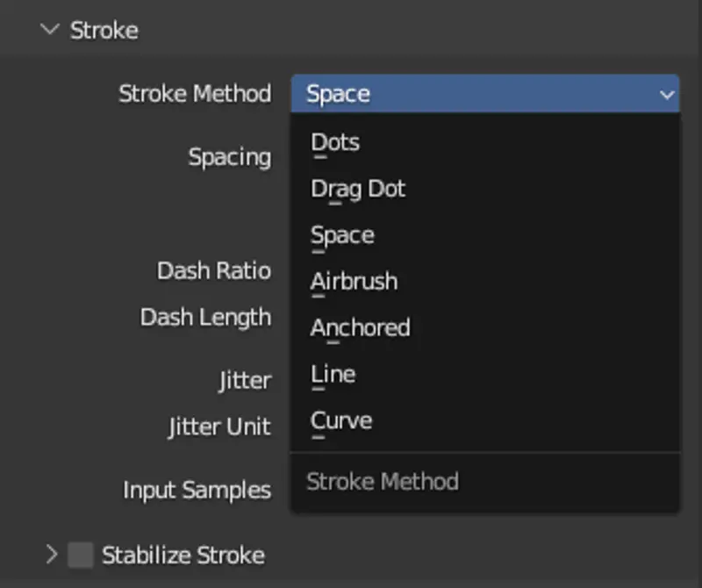Select Line stroke method
This screenshot has height=588, width=702.
tap(333, 374)
